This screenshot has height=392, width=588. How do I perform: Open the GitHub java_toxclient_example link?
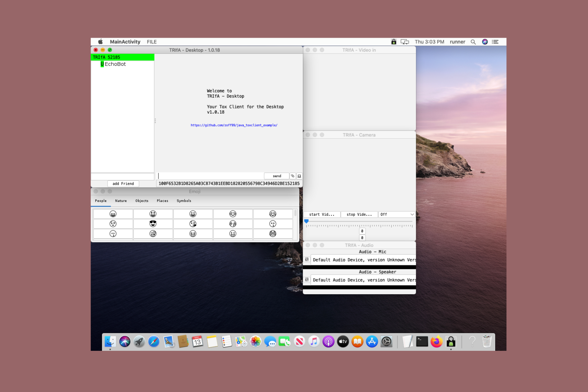point(234,125)
